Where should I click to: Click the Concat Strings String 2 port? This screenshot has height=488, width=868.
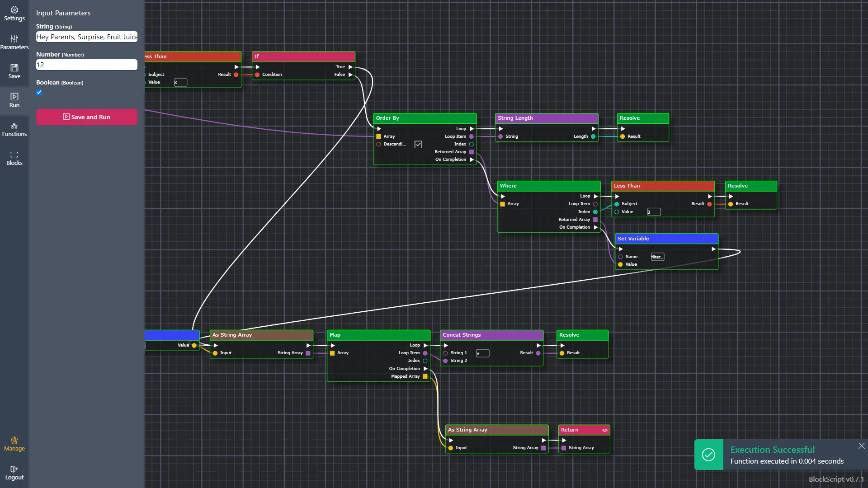445,361
